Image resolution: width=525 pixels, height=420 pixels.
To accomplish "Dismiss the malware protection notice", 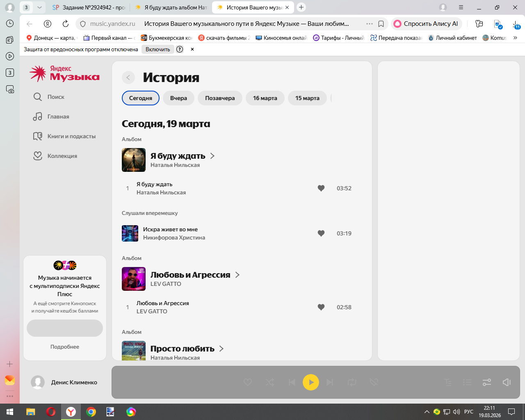I will coord(192,49).
